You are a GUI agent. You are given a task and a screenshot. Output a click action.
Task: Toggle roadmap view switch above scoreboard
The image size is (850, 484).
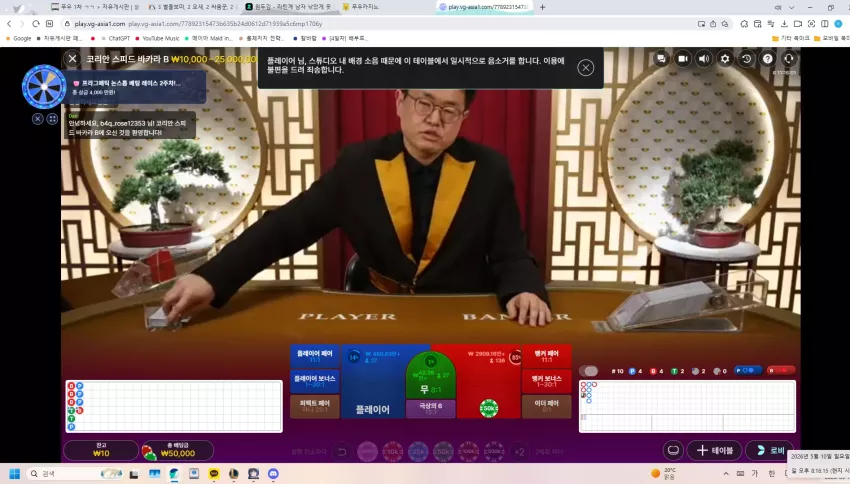click(x=588, y=371)
